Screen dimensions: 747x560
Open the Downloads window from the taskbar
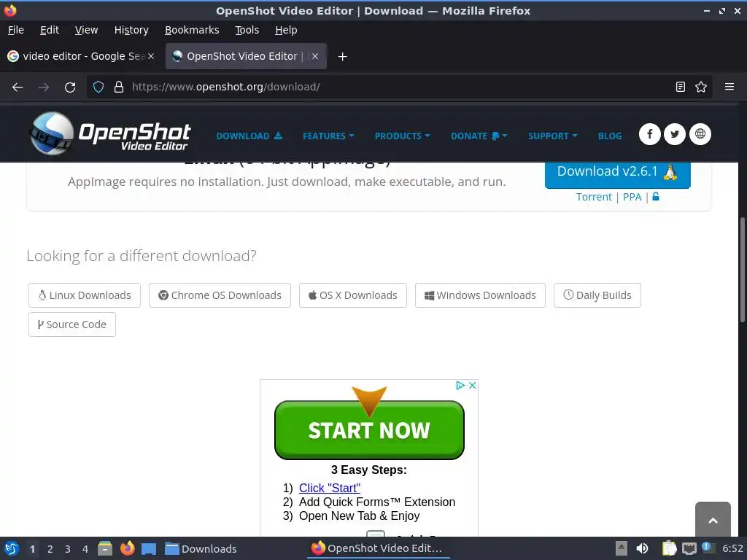tap(201, 549)
